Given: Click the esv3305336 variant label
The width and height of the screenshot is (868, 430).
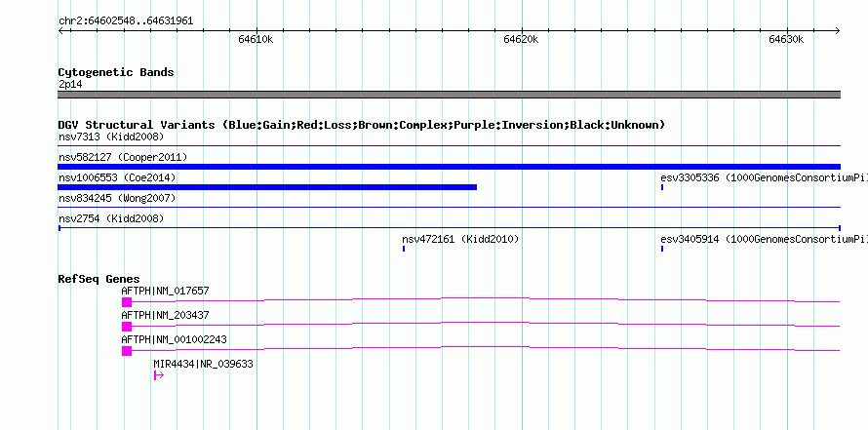Looking at the screenshot, I should pyautogui.click(x=764, y=177).
